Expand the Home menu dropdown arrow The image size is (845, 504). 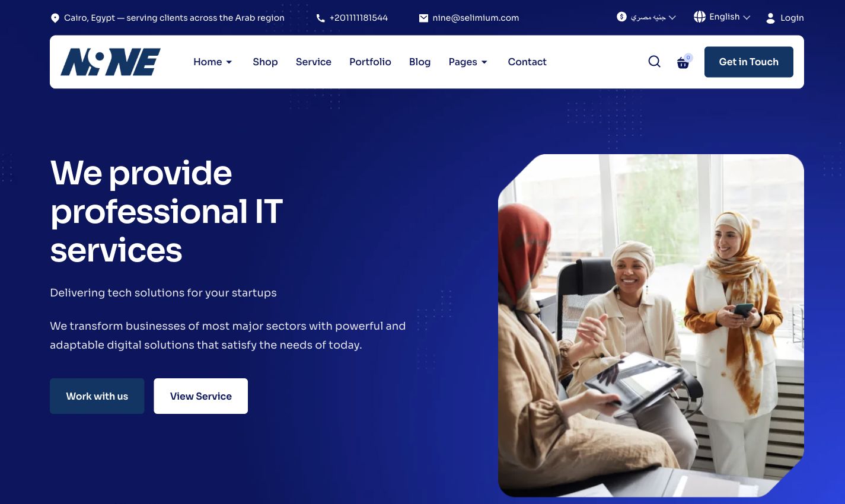pyautogui.click(x=229, y=62)
